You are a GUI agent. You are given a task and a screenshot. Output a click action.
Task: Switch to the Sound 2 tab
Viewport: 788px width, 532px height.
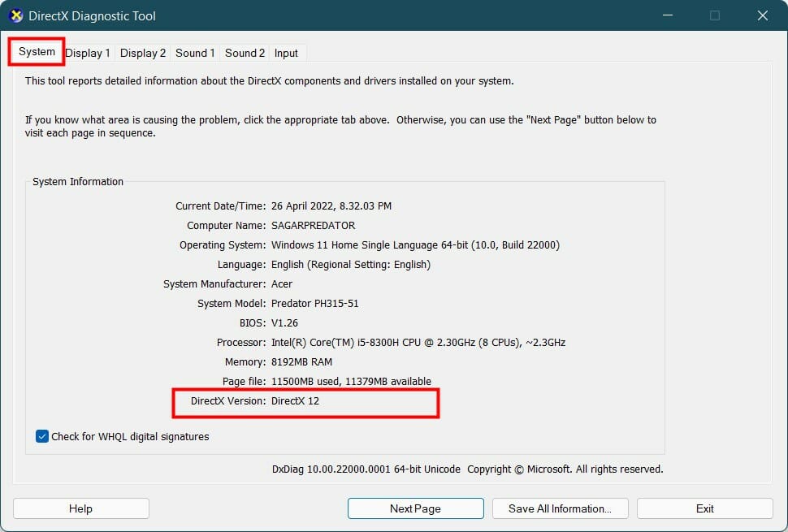pyautogui.click(x=245, y=53)
